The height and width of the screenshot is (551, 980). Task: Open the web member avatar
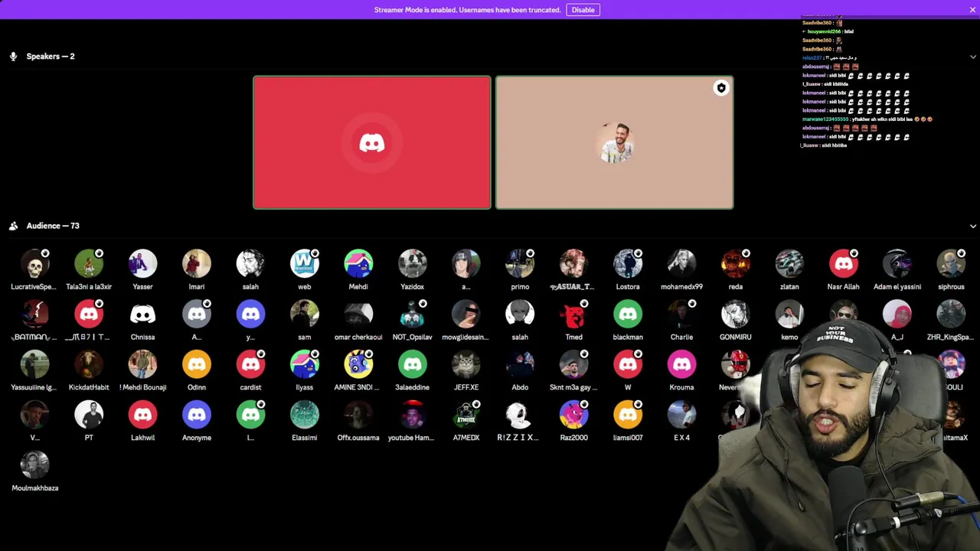305,263
